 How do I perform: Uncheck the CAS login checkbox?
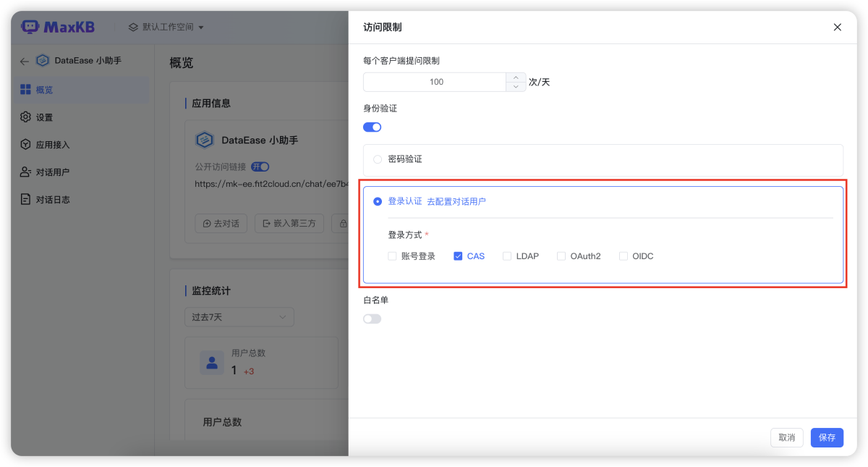click(x=458, y=256)
